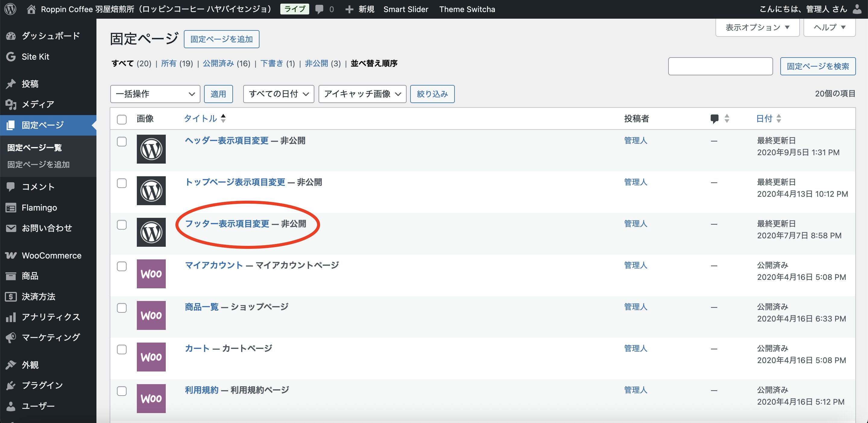Viewport: 868px width, 423px height.
Task: Open Smart Slider in admin bar
Action: (x=405, y=9)
